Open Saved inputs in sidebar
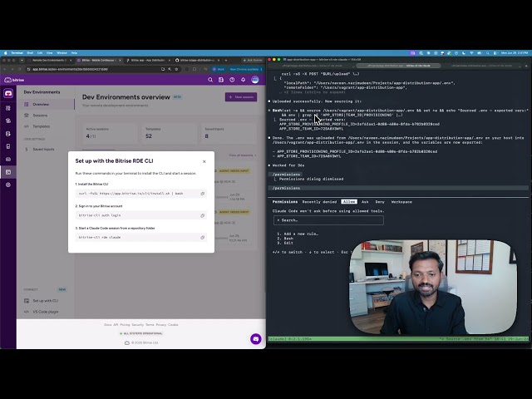The width and height of the screenshot is (532, 399). coord(46,150)
